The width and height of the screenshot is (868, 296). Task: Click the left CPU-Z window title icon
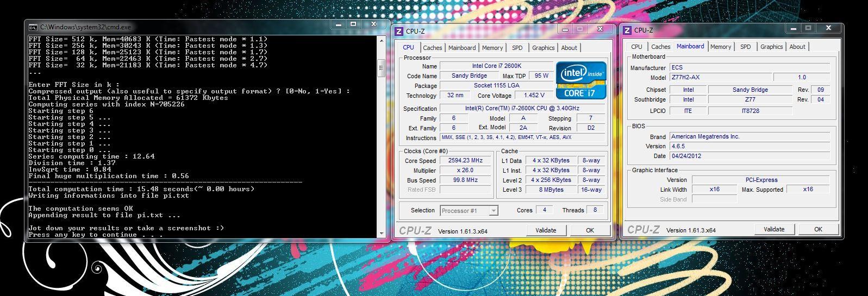pos(399,31)
